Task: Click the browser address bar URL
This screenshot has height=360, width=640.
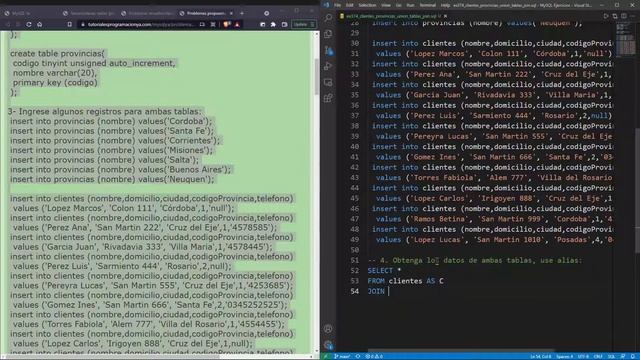Action: tap(140, 24)
